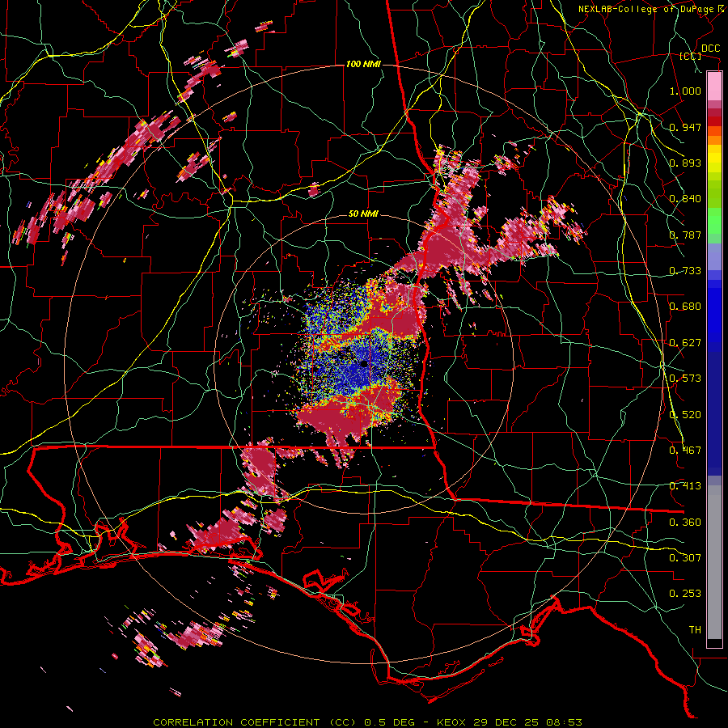The image size is (728, 728).
Task: Click the Correlation Coefficient KEOX caption at the bottom
Action: click(x=368, y=722)
